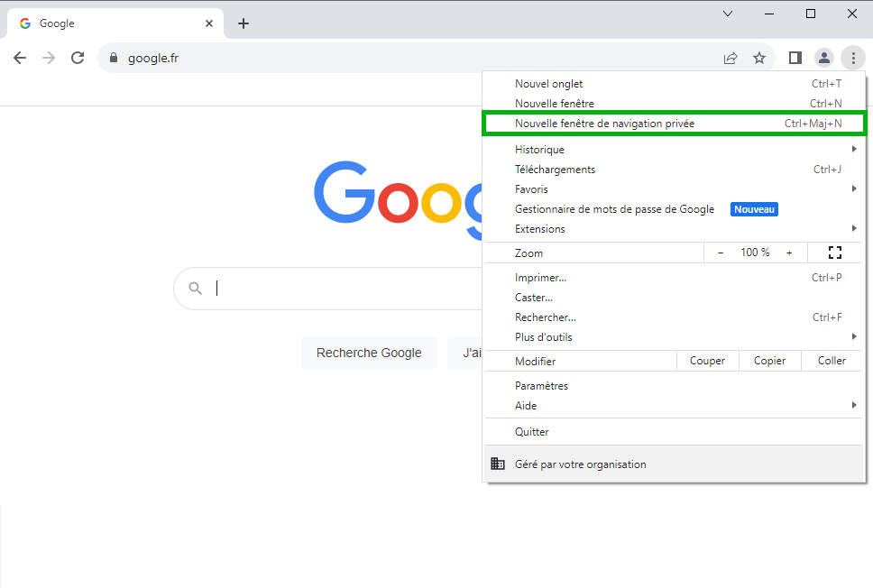Increase zoom with the plus button
This screenshot has width=873, height=588.
[x=789, y=253]
